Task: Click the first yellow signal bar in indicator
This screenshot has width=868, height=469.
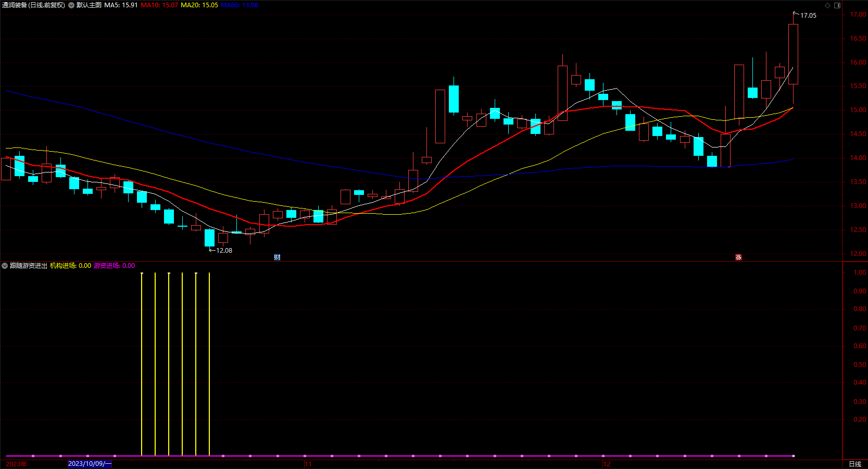Action: (x=142, y=364)
